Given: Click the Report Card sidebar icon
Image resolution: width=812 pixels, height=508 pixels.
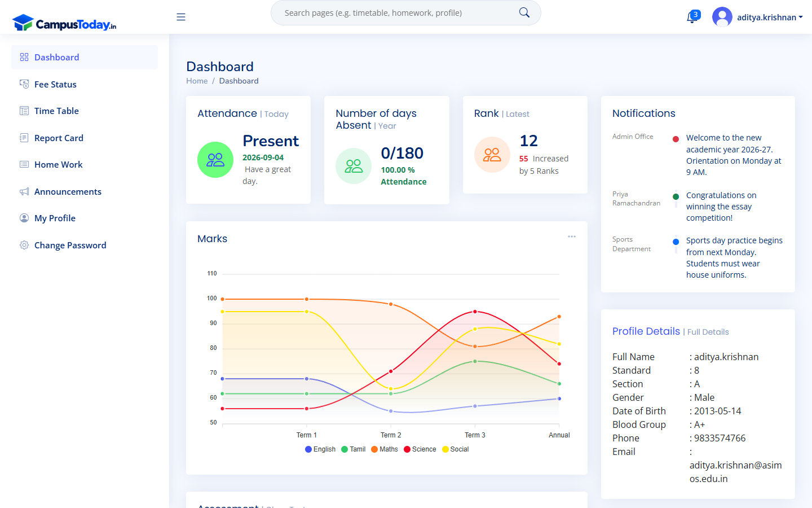Looking at the screenshot, I should (24, 138).
